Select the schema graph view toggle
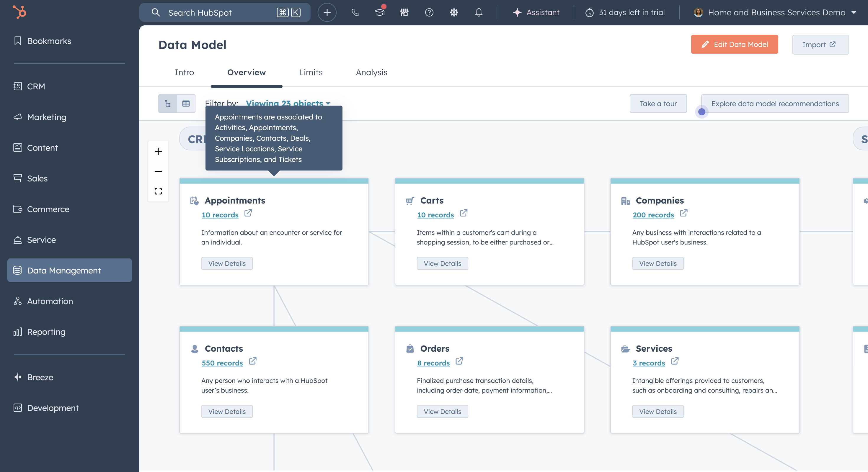Screen dimensions: 868x472 [x=167, y=104]
